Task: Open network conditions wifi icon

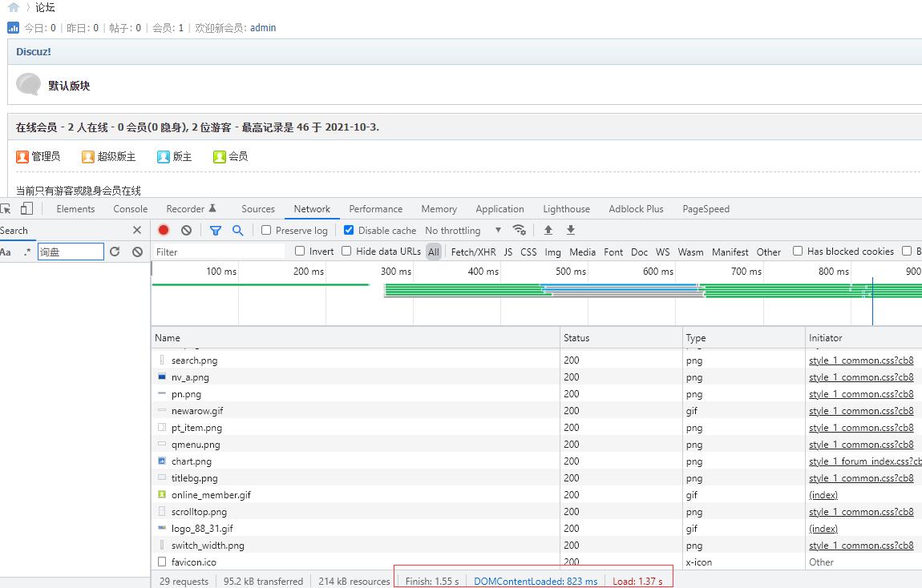Action: tap(520, 230)
